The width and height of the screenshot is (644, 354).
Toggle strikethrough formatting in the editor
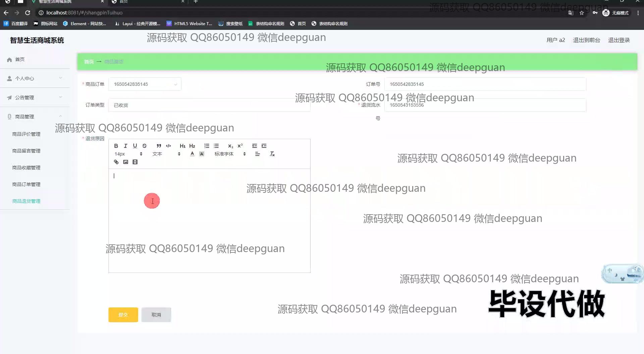point(144,146)
